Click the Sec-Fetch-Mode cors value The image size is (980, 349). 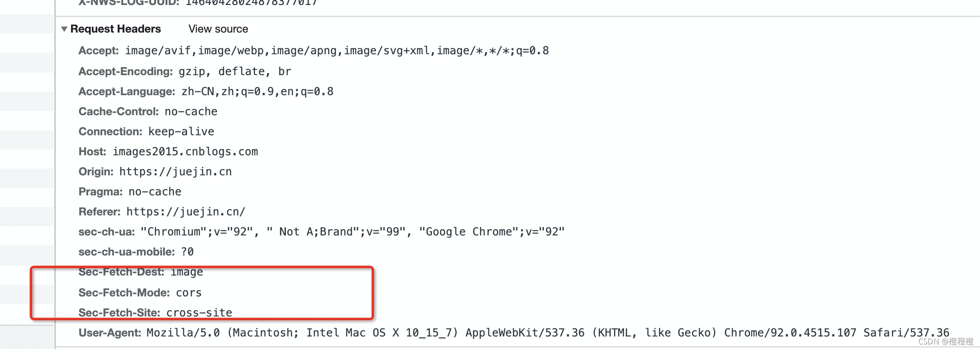tap(189, 293)
